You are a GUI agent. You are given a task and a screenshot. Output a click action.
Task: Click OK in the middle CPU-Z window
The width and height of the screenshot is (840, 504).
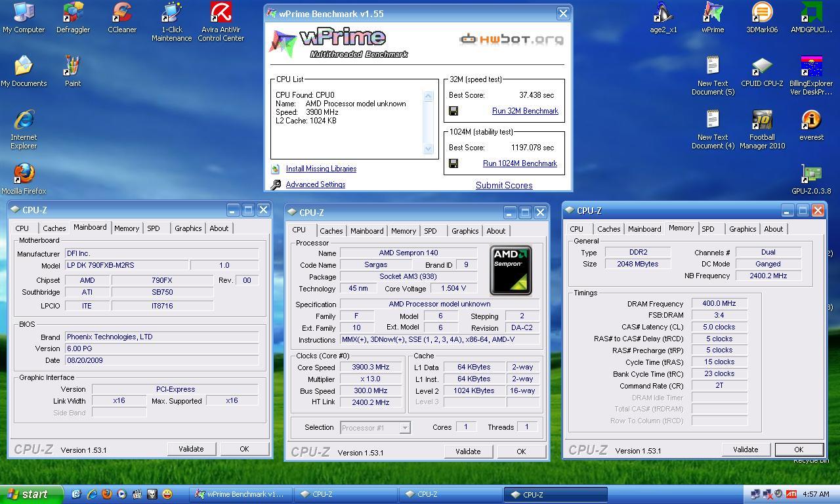tap(521, 451)
